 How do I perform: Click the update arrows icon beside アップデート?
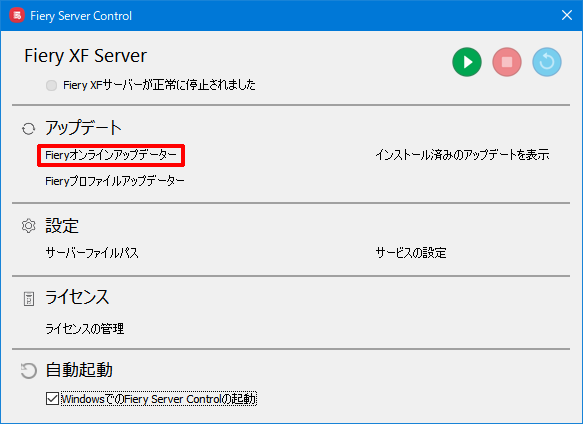28,129
